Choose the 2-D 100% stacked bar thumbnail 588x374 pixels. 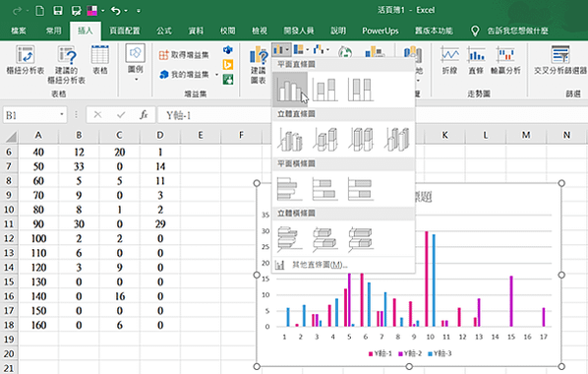tap(361, 189)
